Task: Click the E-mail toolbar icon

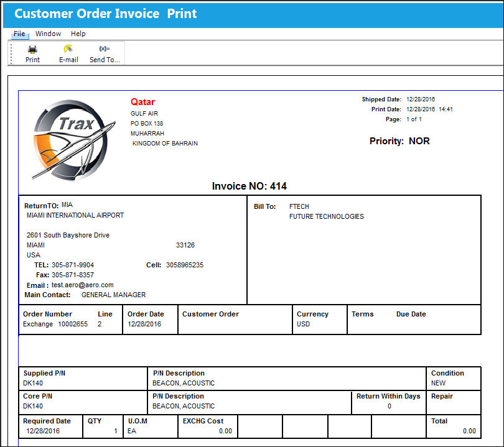Action: (x=68, y=49)
